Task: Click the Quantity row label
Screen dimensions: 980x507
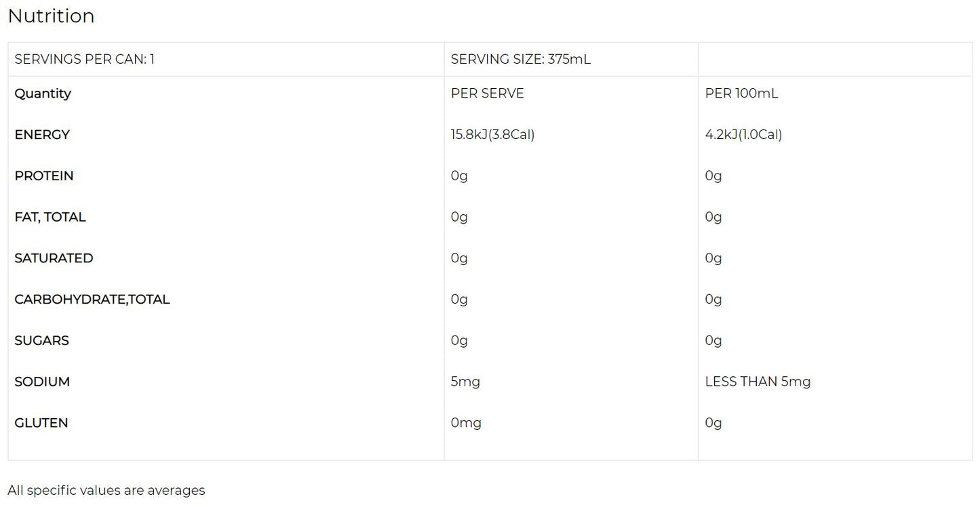Action: [43, 94]
